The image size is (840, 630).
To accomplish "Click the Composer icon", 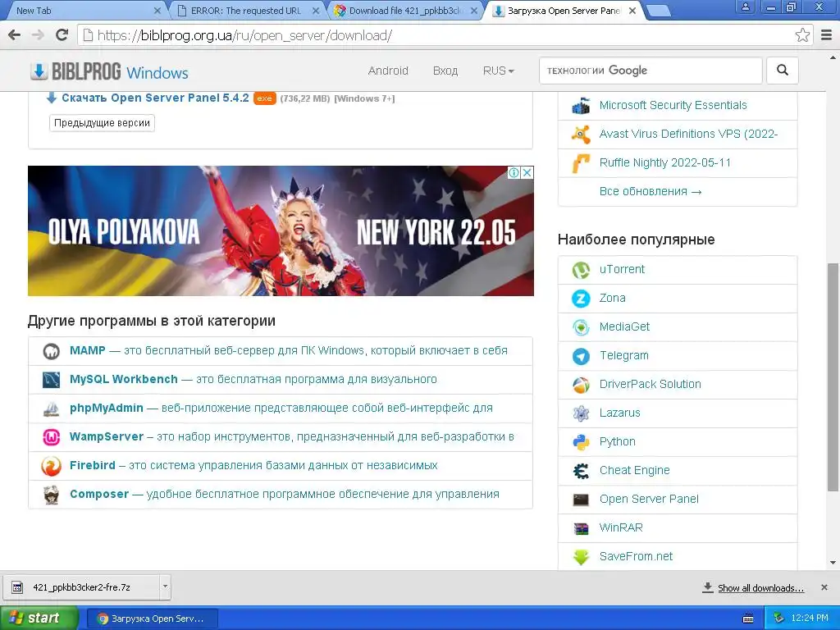I will [51, 495].
